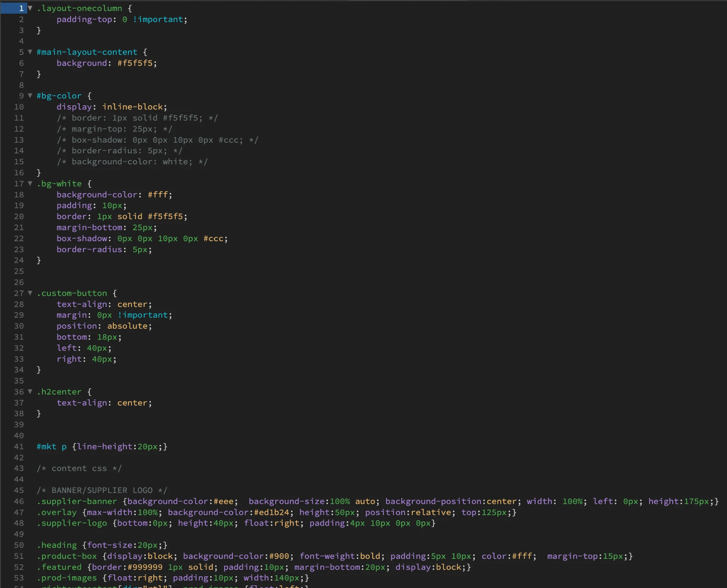The height and width of the screenshot is (588, 727).
Task: Collapse the .custom-button rule fold arrow
Action: pyautogui.click(x=30, y=293)
